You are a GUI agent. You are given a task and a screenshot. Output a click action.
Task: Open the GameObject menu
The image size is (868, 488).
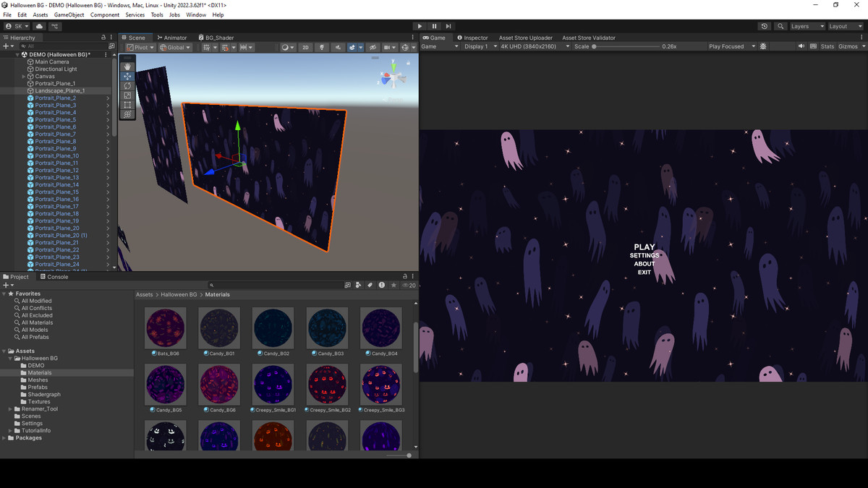pos(69,14)
